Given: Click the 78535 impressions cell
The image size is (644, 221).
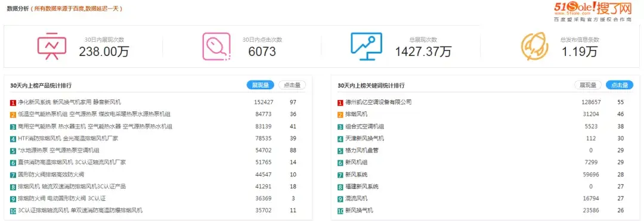Looking at the screenshot, I should tap(264, 139).
